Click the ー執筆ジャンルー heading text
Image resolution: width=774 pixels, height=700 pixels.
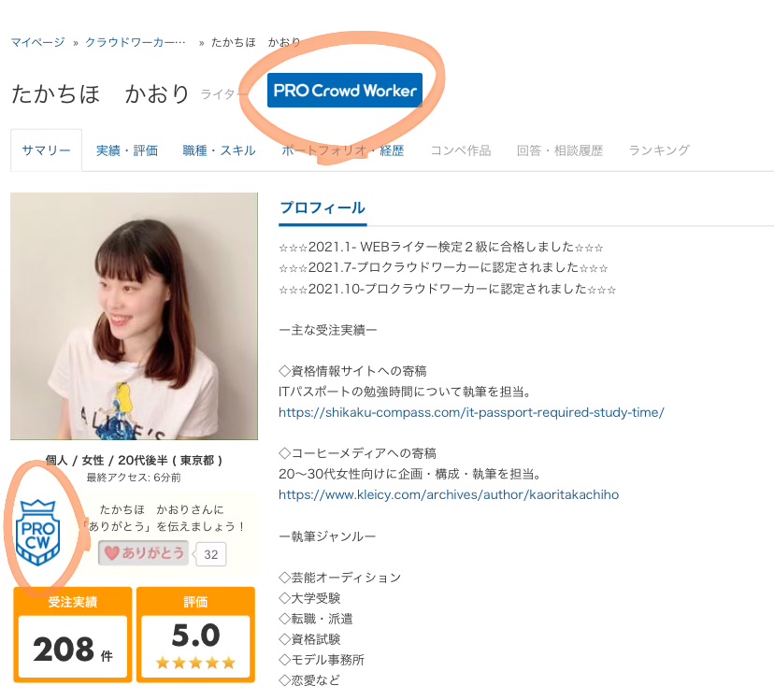tap(327, 536)
